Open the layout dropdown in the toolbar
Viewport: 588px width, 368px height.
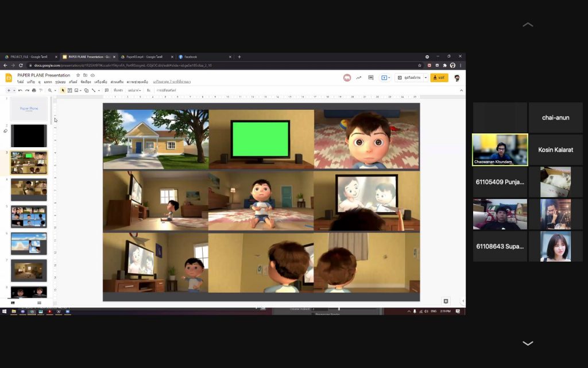134,90
